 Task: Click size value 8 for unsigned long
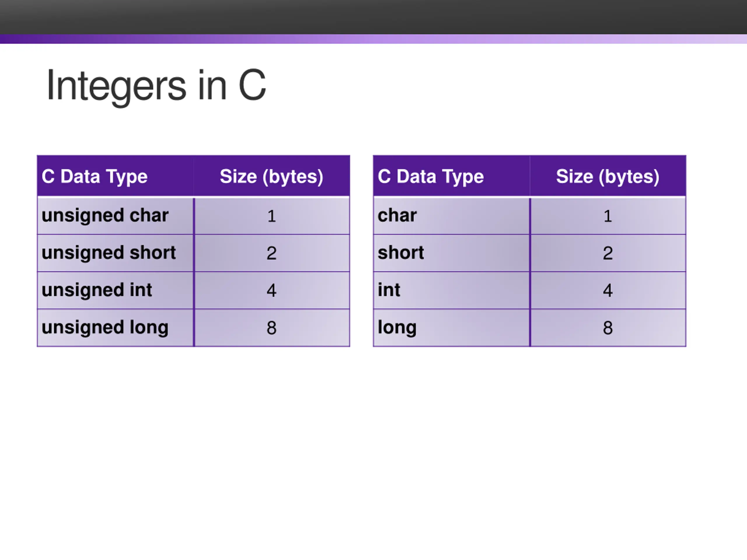click(x=272, y=328)
